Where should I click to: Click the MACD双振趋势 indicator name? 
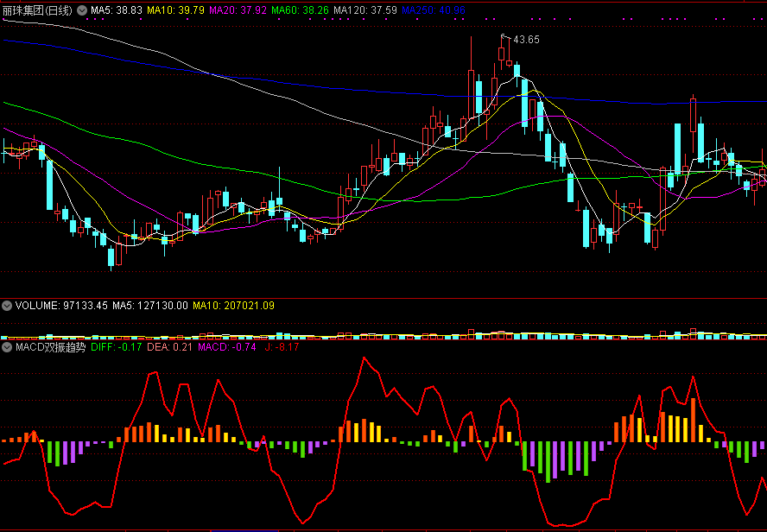pos(51,348)
